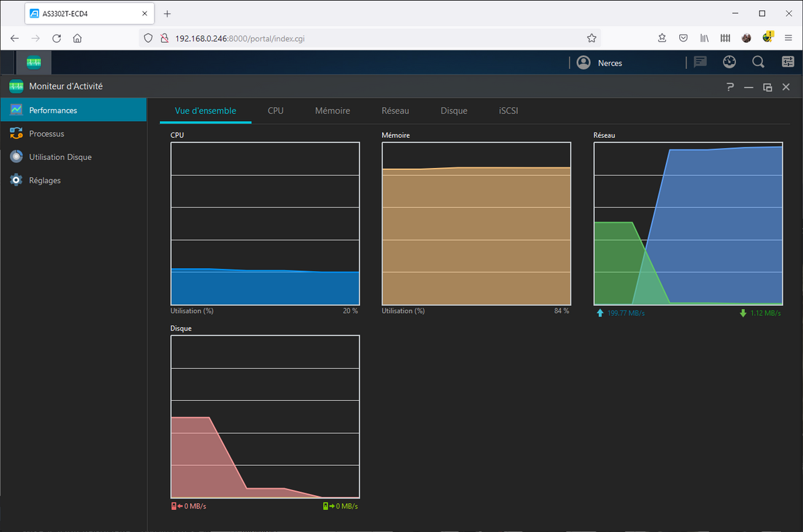Screen dimensions: 803x532
Task: Switch to the Réseau tab
Action: pyautogui.click(x=395, y=111)
